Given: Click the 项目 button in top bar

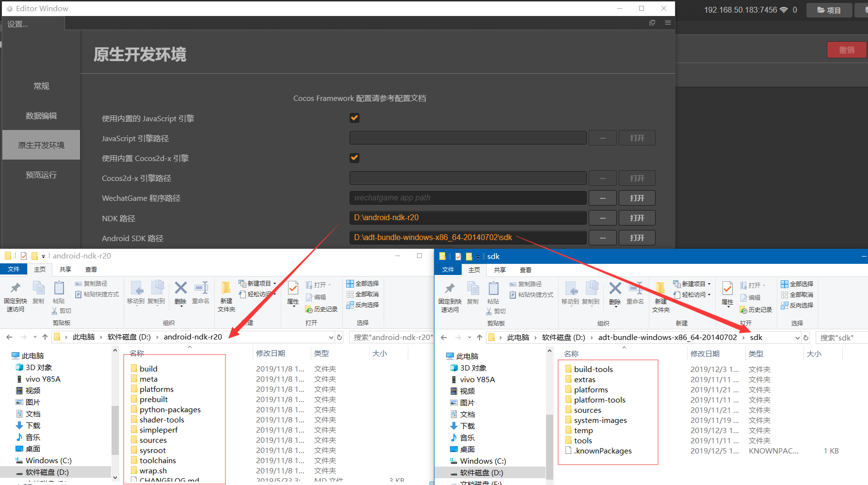Looking at the screenshot, I should coord(829,10).
